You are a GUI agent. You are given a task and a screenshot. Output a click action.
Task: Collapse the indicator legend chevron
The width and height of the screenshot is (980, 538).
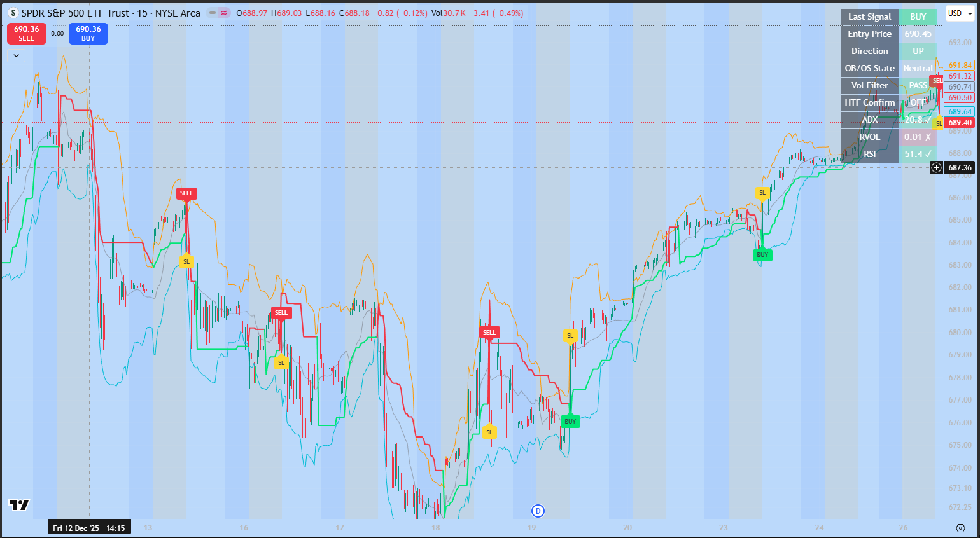coord(16,55)
